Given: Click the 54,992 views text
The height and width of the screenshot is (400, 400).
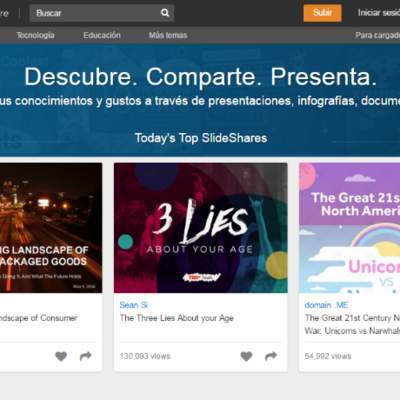Looking at the screenshot, I should 328,356.
